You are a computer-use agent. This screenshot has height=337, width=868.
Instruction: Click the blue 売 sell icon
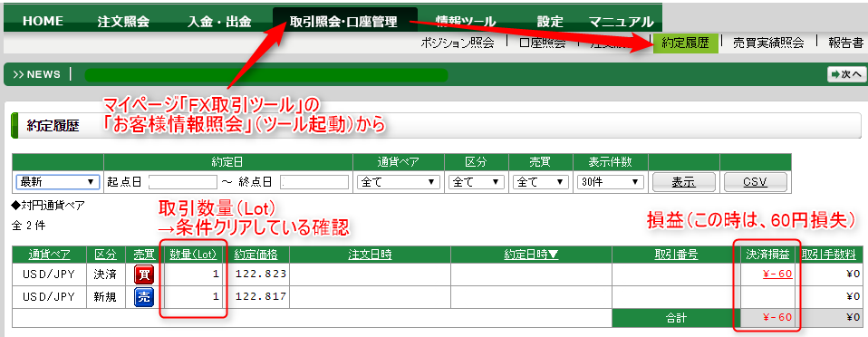pyautogui.click(x=144, y=297)
